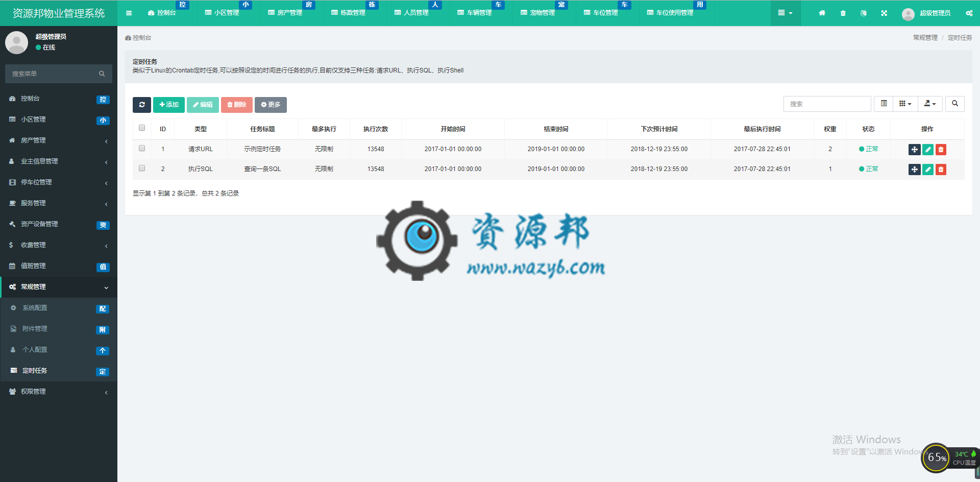Tick the checkbox for row ID 1
Screen dimensions: 980x482
click(142, 148)
